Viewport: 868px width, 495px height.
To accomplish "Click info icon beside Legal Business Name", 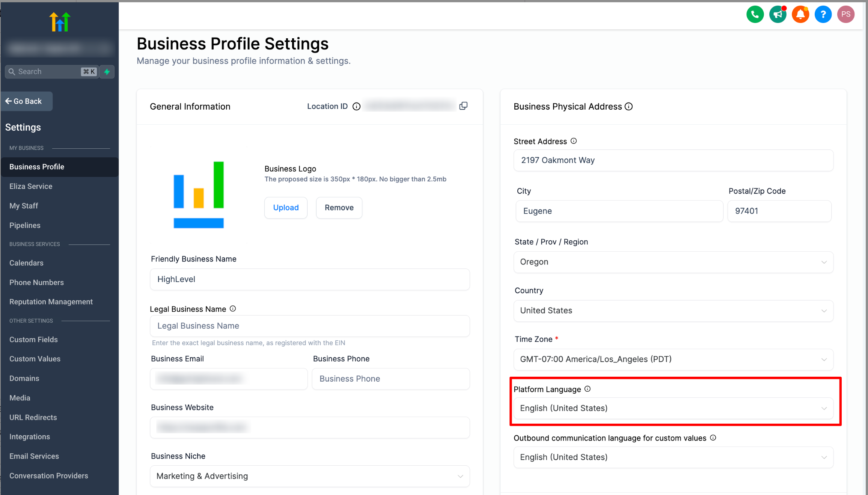I will click(233, 309).
